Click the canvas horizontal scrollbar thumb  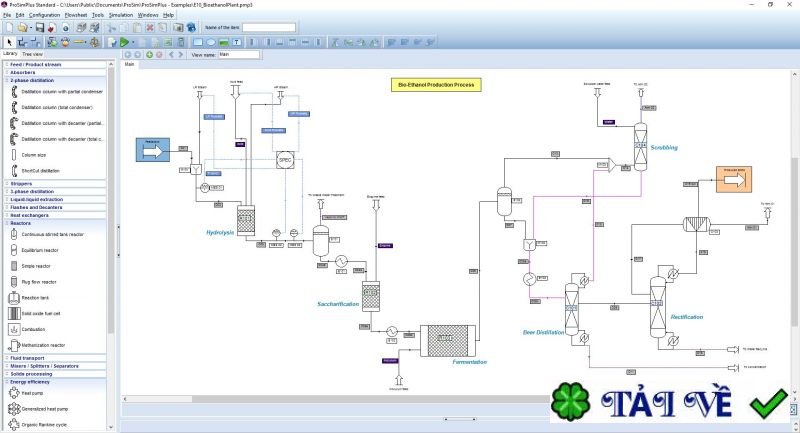tap(160, 399)
